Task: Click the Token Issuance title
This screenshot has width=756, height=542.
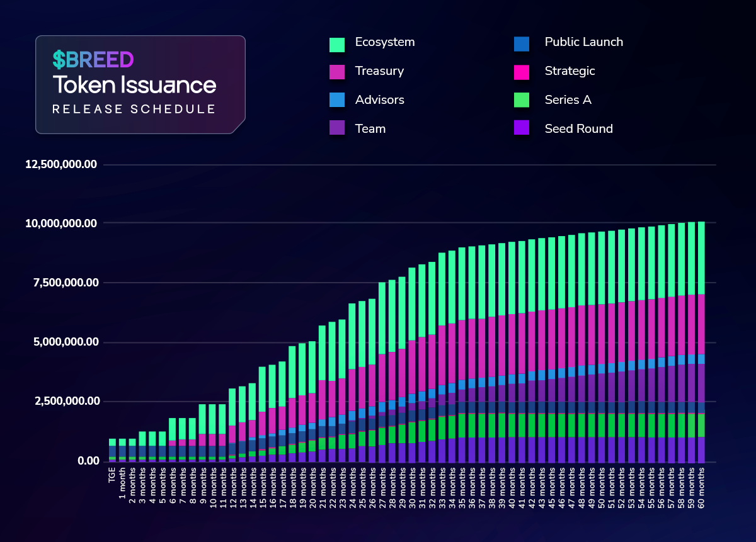Action: click(134, 85)
